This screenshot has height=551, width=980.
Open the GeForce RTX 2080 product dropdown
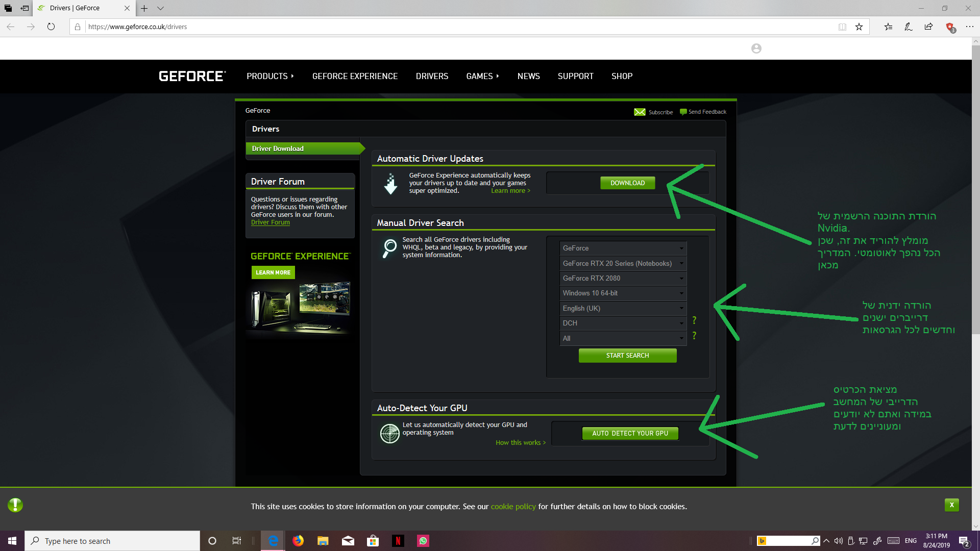pos(623,279)
